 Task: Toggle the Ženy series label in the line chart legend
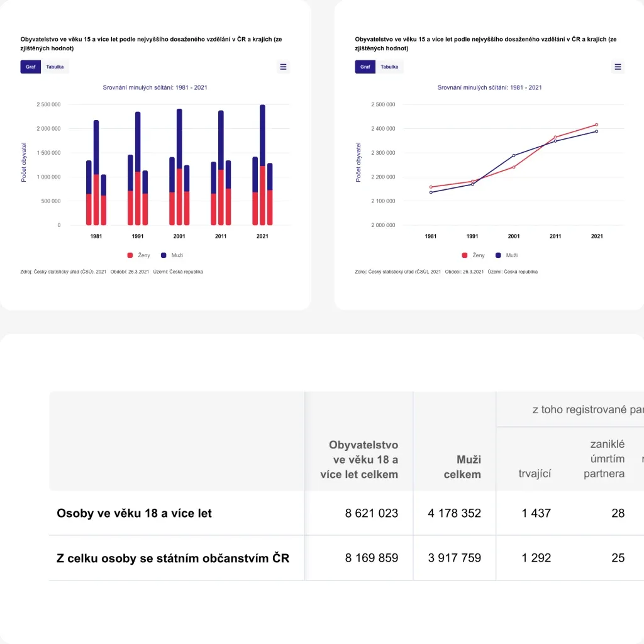click(478, 255)
